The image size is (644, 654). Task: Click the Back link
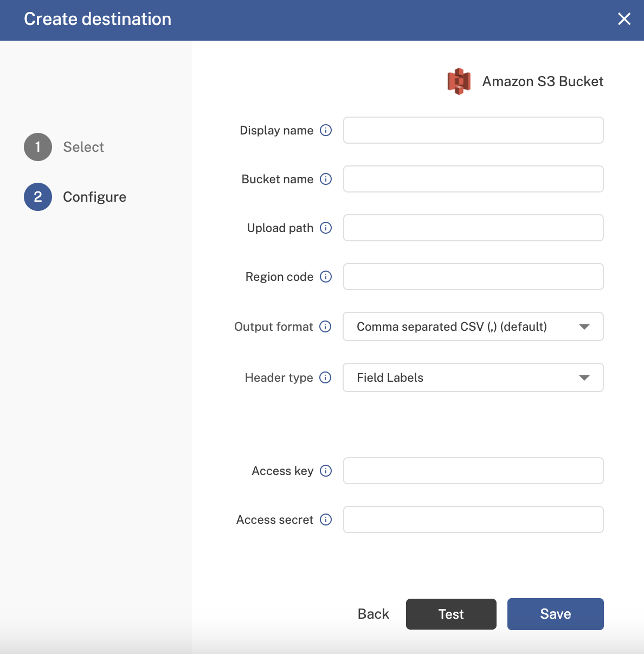[x=373, y=614]
